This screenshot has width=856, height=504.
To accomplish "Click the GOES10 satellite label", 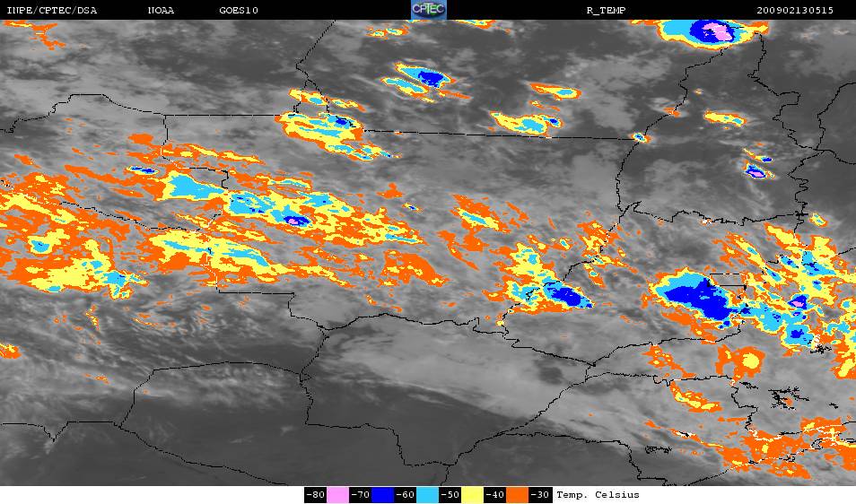I will pyautogui.click(x=239, y=10).
